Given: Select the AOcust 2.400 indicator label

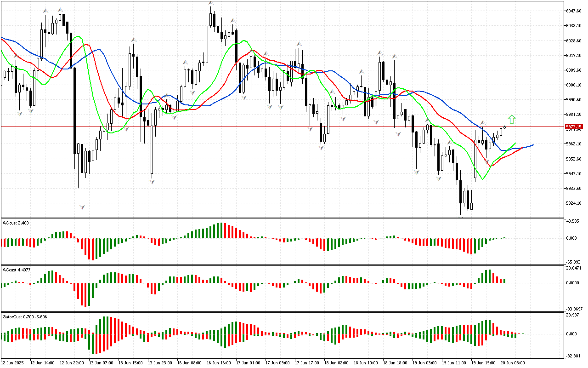Looking at the screenshot, I should 16,223.
